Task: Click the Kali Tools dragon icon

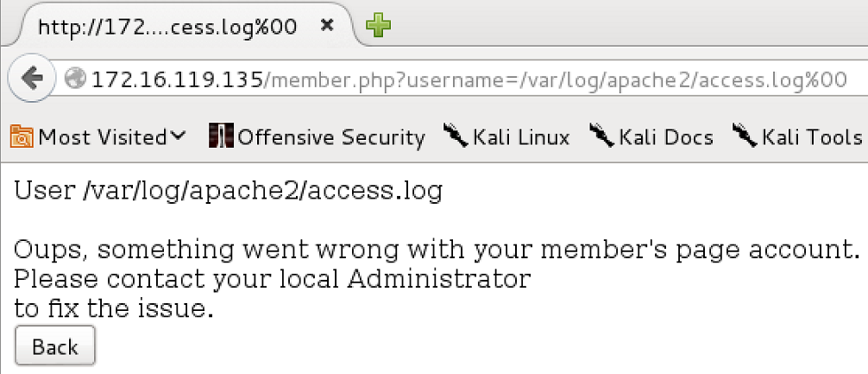Action: click(x=745, y=136)
